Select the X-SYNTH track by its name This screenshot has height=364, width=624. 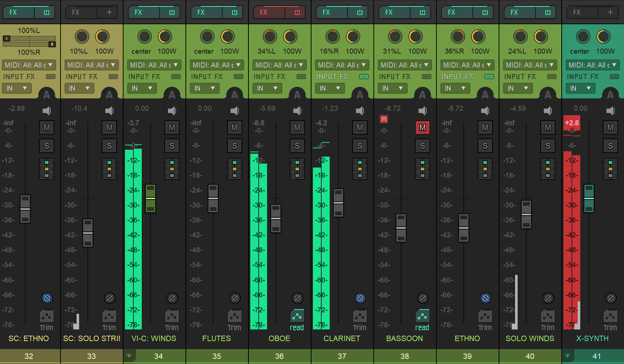592,338
